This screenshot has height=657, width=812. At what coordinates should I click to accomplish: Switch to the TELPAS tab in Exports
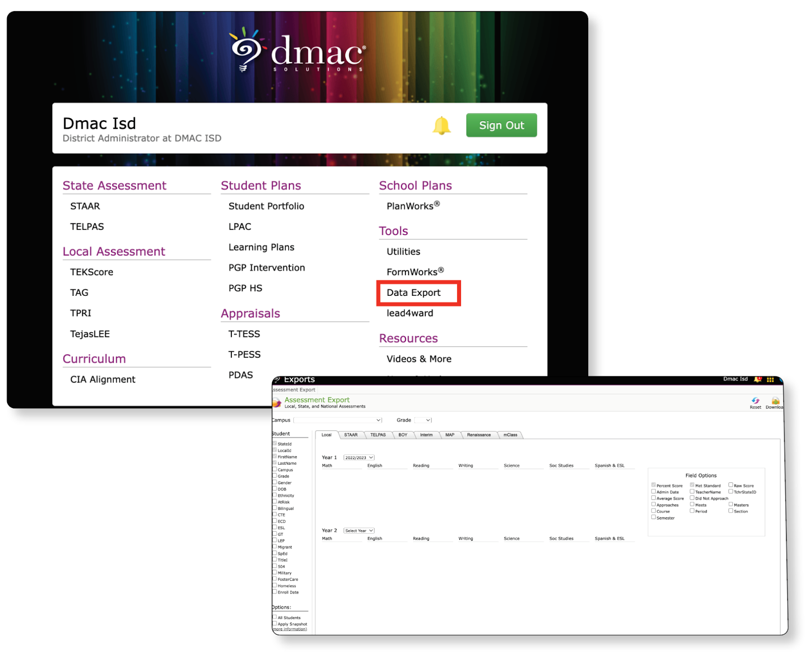tap(378, 435)
